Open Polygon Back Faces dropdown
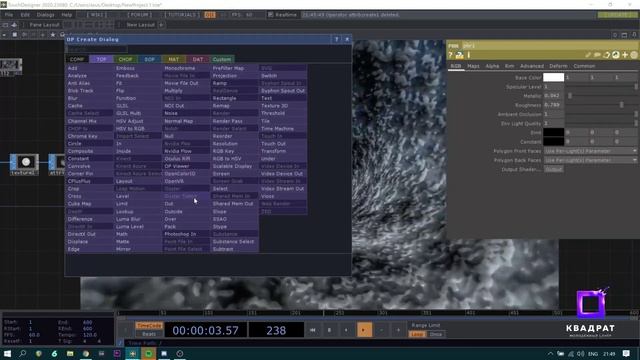The width and height of the screenshot is (640, 360). tap(590, 160)
